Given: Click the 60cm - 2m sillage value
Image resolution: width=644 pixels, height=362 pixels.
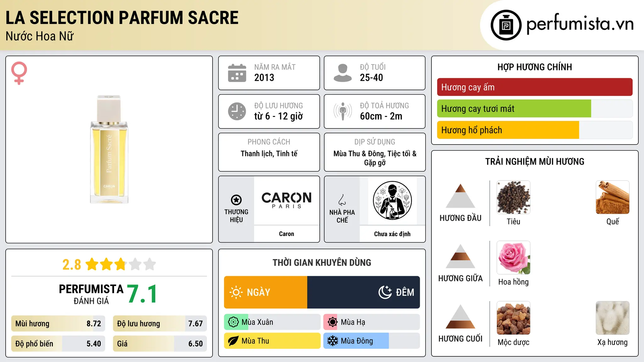Looking at the screenshot, I should coord(381,116).
